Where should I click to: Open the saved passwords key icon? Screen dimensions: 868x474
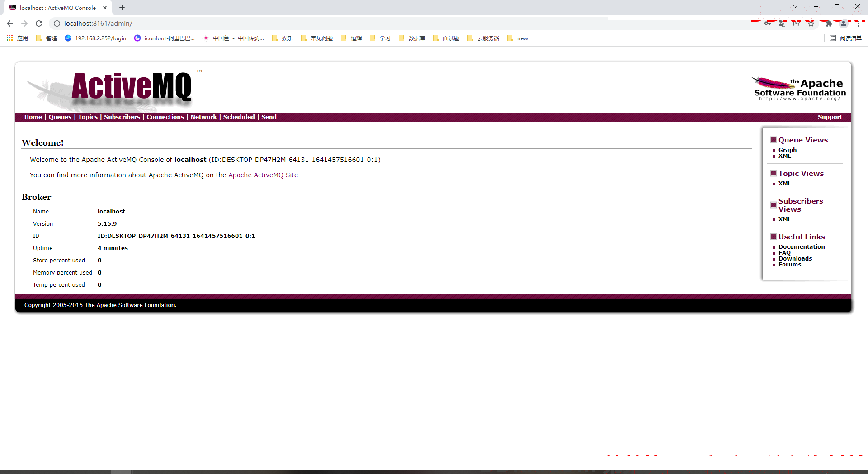[x=768, y=24]
